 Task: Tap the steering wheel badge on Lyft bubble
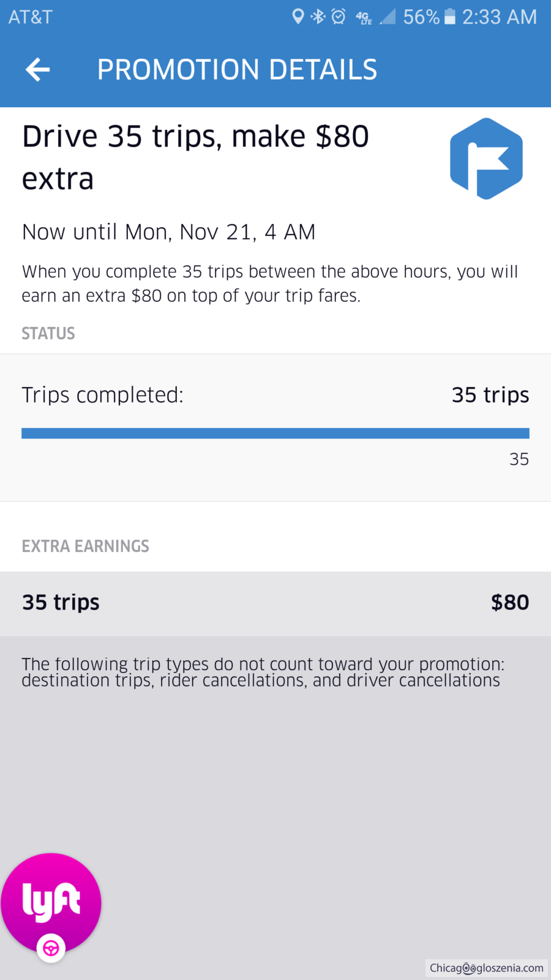pyautogui.click(x=51, y=948)
